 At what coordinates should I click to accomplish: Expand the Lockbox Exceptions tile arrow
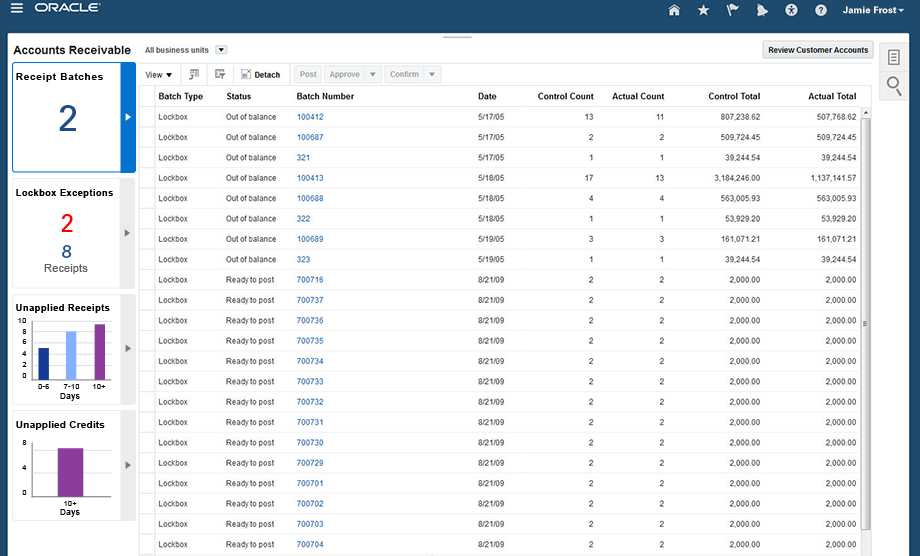(x=127, y=233)
